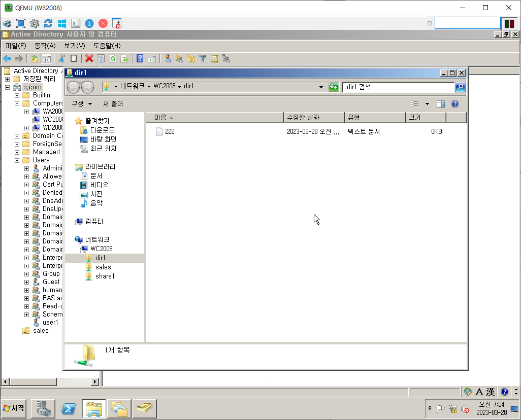Open Server Manager from the taskbar
This screenshot has width=521, height=420.
tap(43, 409)
